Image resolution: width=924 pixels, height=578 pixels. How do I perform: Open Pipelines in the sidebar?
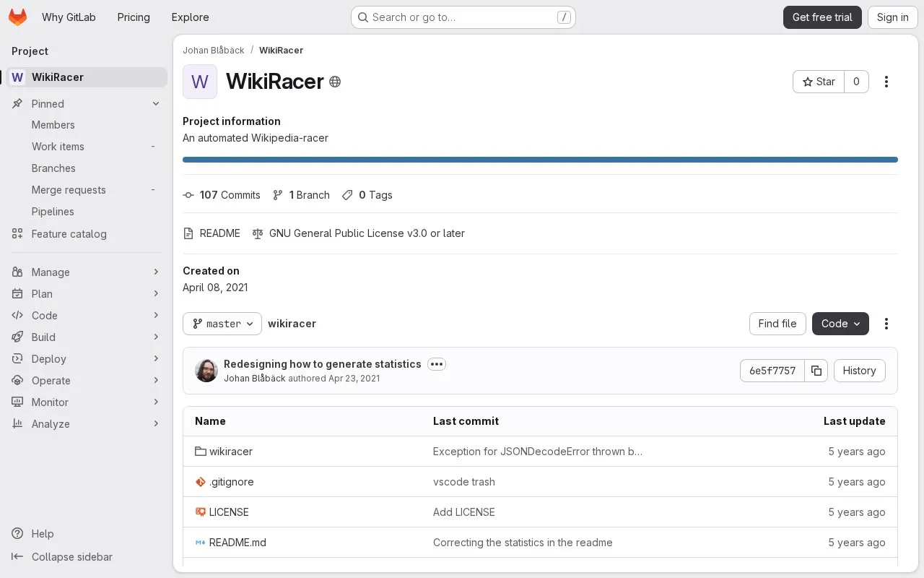pos(87,212)
